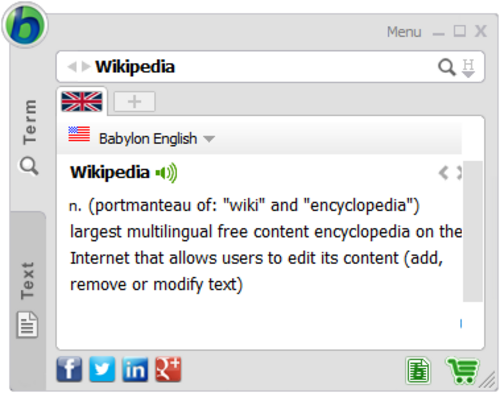This screenshot has height=393, width=500.
Task: Expand the Babylon English dictionary dropdown
Action: coord(209,139)
